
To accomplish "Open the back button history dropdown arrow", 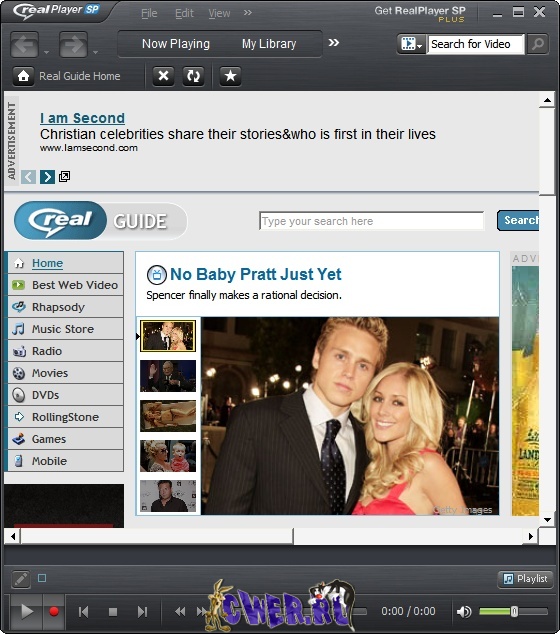I will 46,52.
